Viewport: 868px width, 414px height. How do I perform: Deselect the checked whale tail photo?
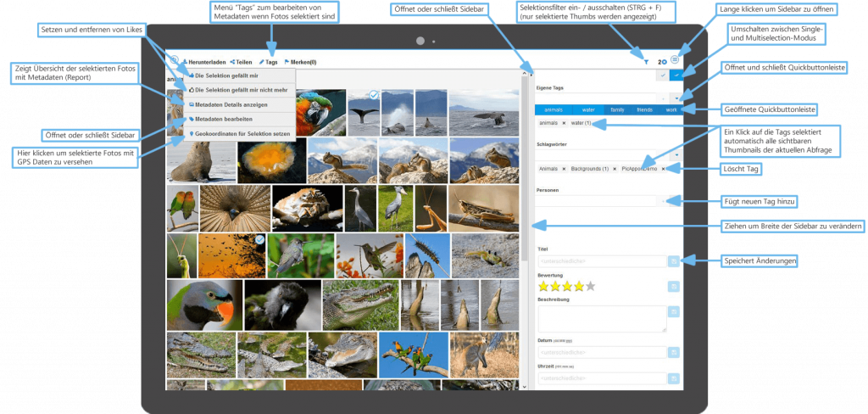point(373,95)
